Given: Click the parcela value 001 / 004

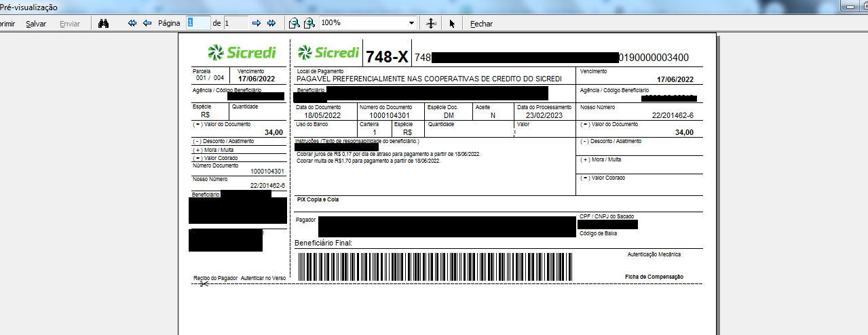Looking at the screenshot, I should coord(210,78).
